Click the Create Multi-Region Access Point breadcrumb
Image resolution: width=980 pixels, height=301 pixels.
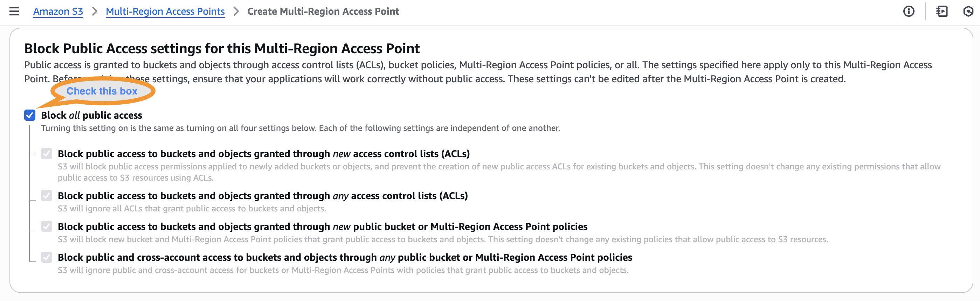(x=323, y=12)
